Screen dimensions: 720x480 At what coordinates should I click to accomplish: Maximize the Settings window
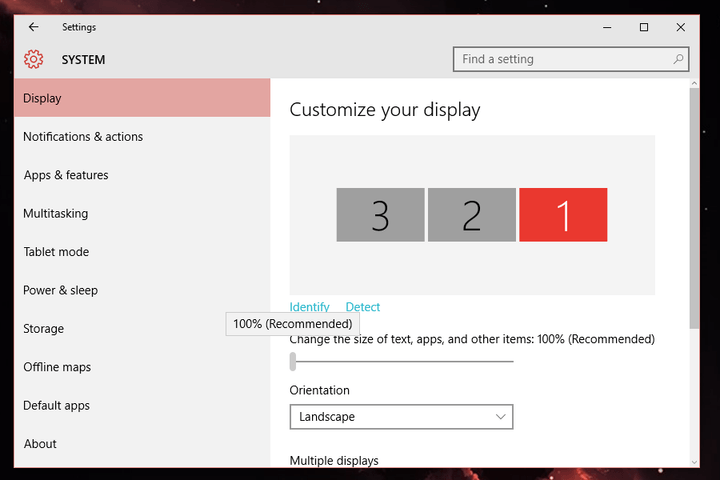tap(644, 28)
